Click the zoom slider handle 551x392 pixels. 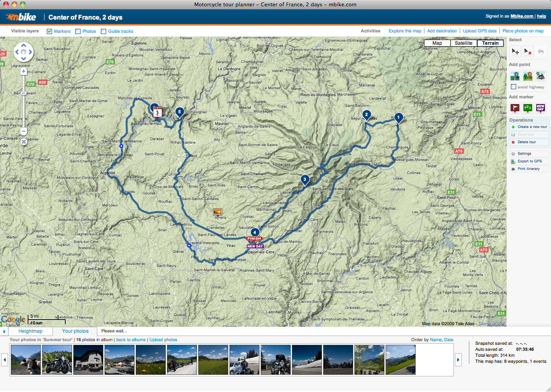(24, 93)
